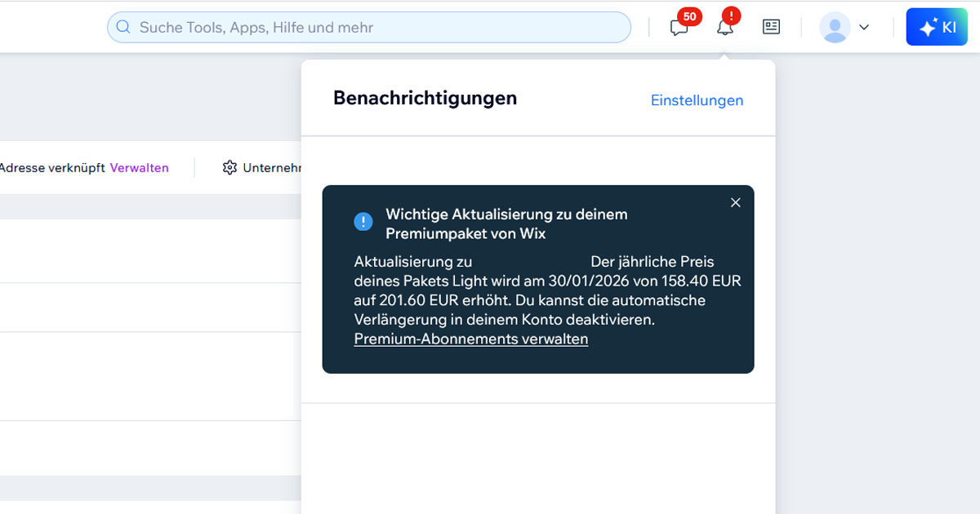Image resolution: width=980 pixels, height=514 pixels.
Task: Click the search magnifier icon
Action: tap(123, 27)
